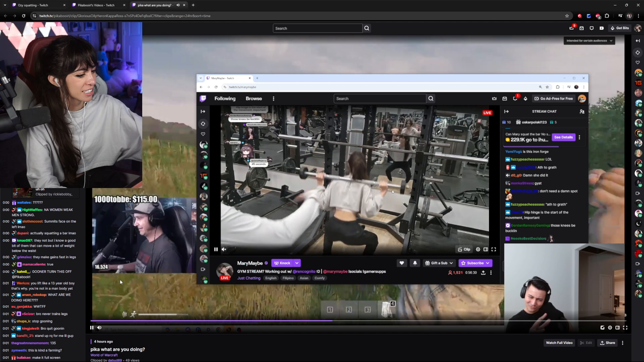Expand the right side channel list arrow
The image size is (644, 362).
click(x=638, y=41)
